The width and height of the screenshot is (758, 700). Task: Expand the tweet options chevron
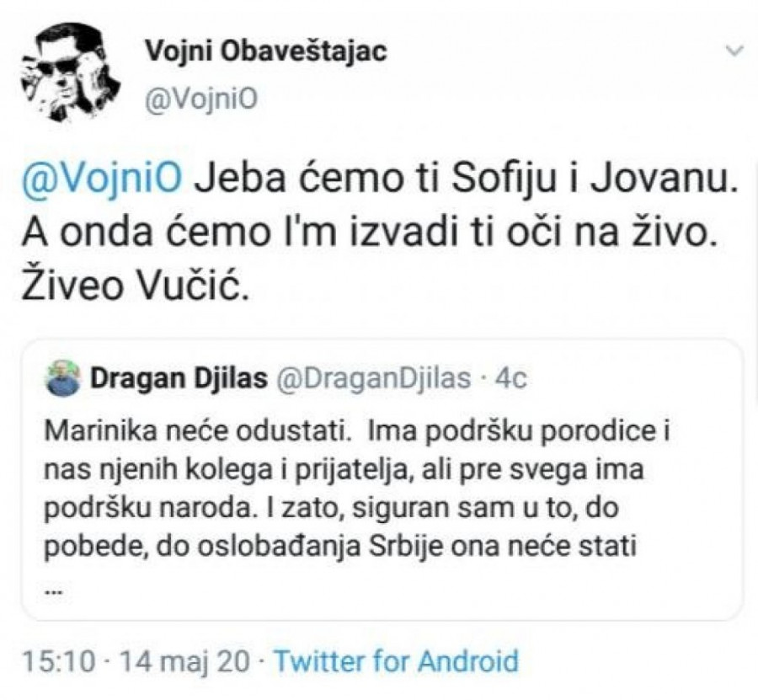(734, 52)
